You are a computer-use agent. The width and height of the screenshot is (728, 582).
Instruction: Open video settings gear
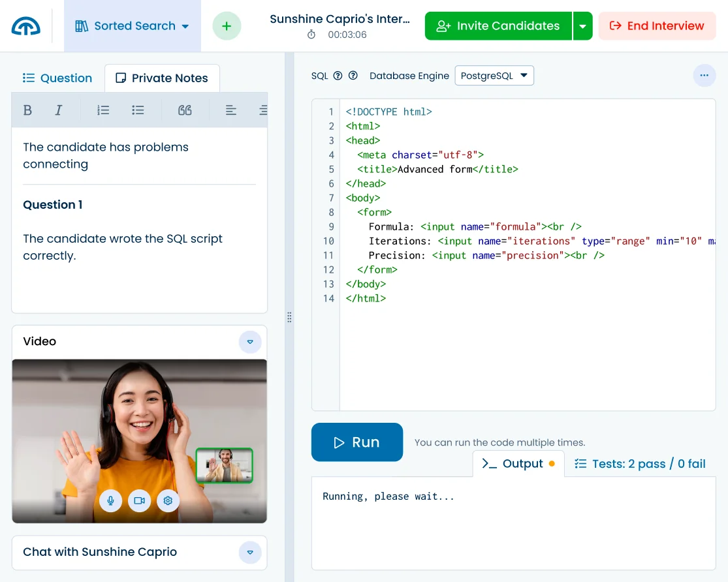[168, 500]
